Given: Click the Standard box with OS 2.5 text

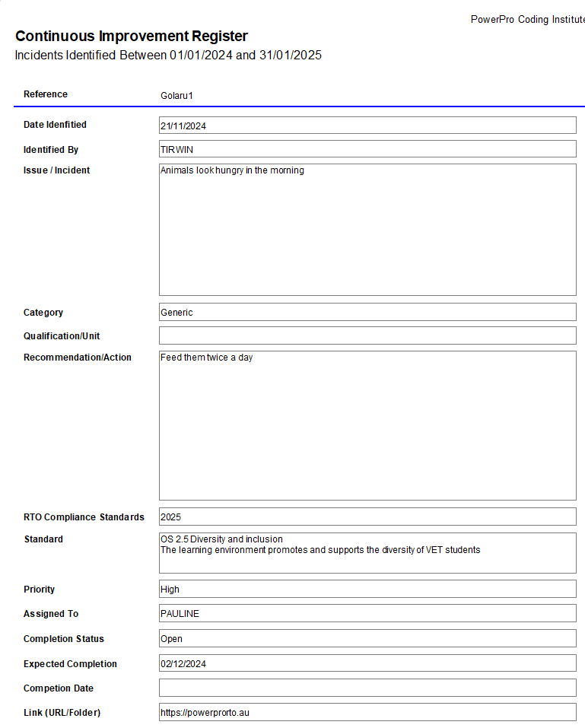Looking at the screenshot, I should 367,553.
